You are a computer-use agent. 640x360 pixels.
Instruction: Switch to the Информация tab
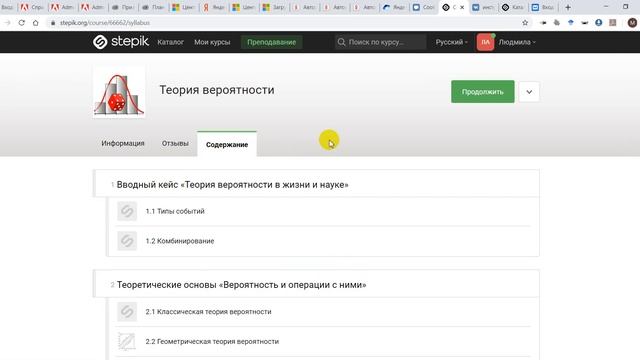coord(123,143)
